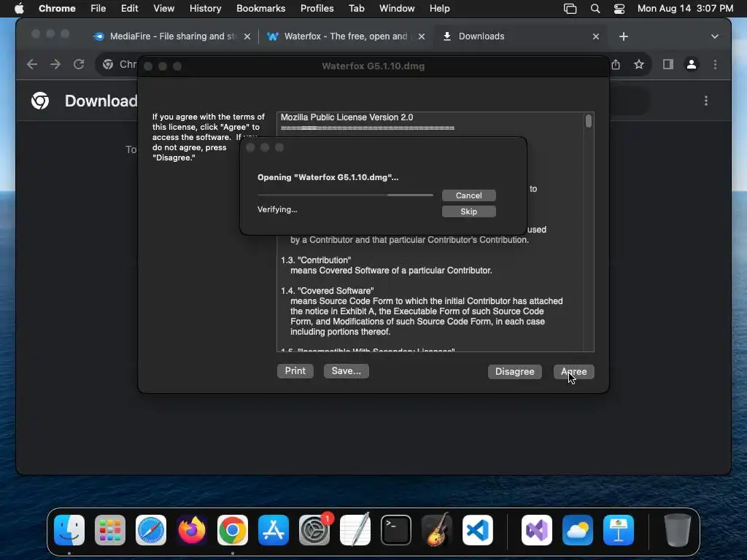The height and width of the screenshot is (560, 747).
Task: Close the Waterfox tab
Action: pos(421,36)
